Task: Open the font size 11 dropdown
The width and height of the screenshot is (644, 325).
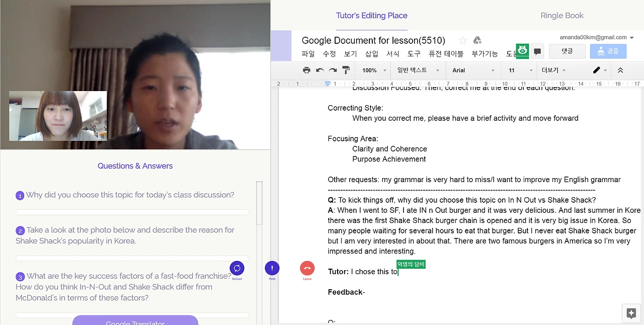Action: (520, 70)
